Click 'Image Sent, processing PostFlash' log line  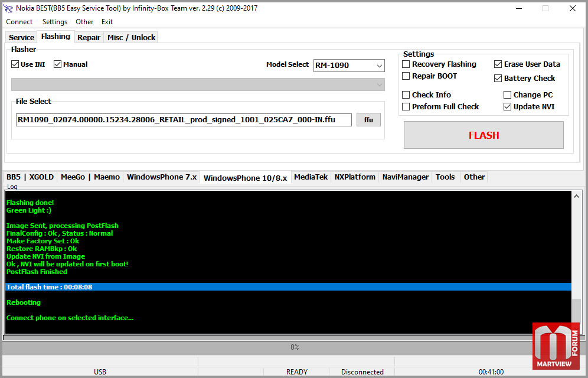point(63,226)
